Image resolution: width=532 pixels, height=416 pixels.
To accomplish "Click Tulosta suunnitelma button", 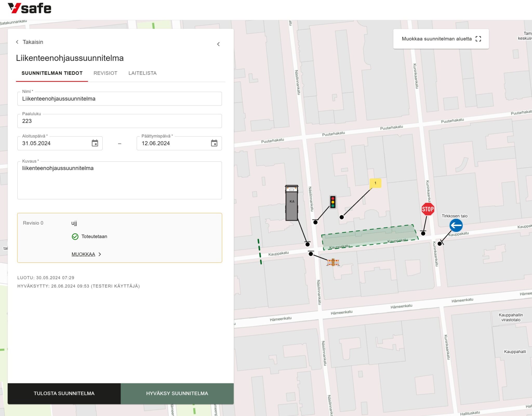I will click(64, 393).
